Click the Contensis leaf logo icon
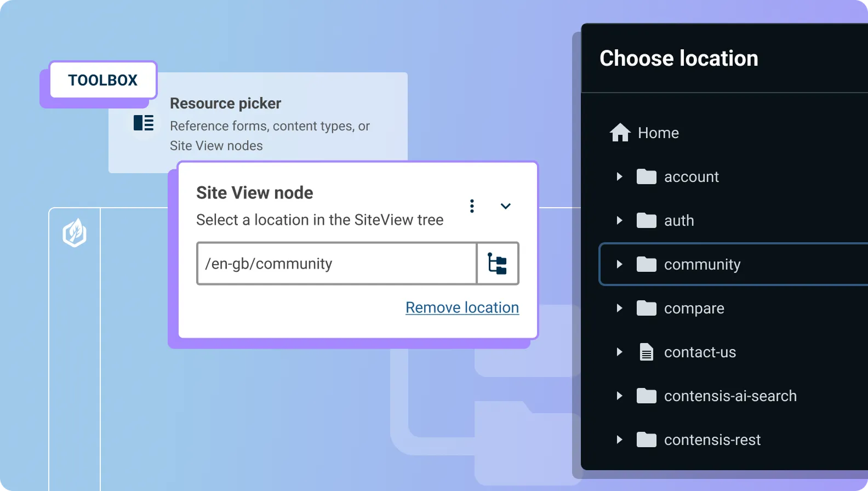 click(x=75, y=233)
